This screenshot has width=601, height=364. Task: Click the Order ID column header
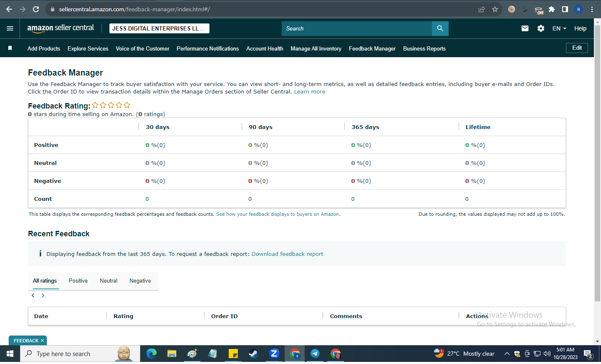click(x=225, y=316)
